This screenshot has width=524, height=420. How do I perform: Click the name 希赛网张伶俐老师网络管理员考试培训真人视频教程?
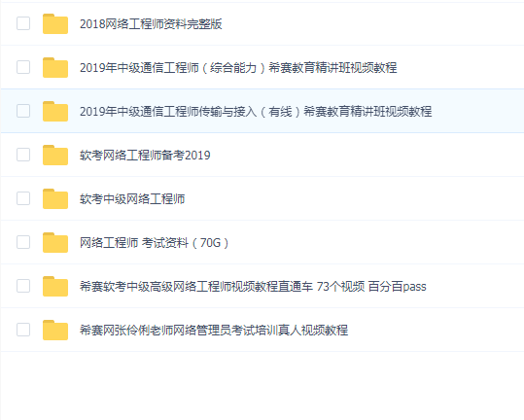coord(214,331)
